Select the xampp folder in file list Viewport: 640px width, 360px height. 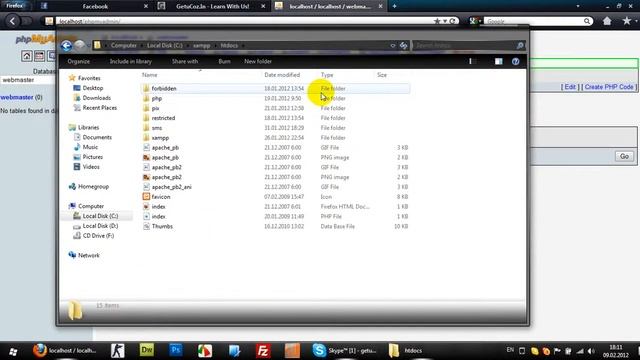[160, 138]
